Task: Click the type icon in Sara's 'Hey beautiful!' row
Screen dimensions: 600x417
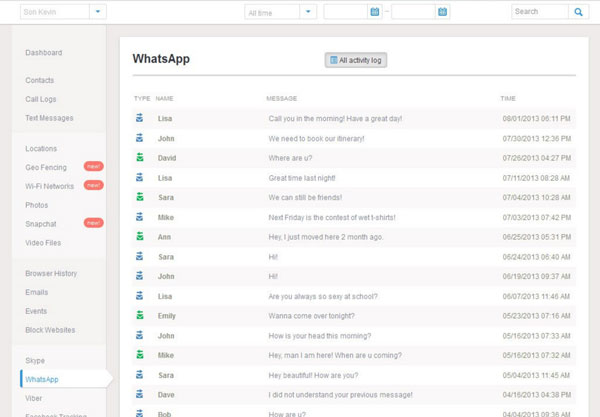Action: click(x=140, y=374)
